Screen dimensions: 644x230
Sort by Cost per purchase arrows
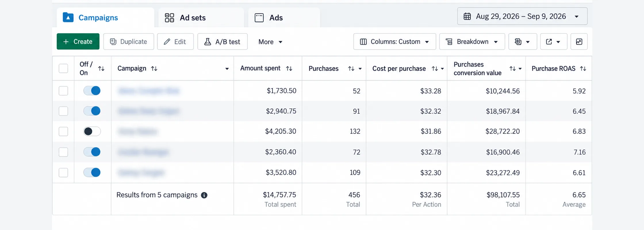[434, 68]
